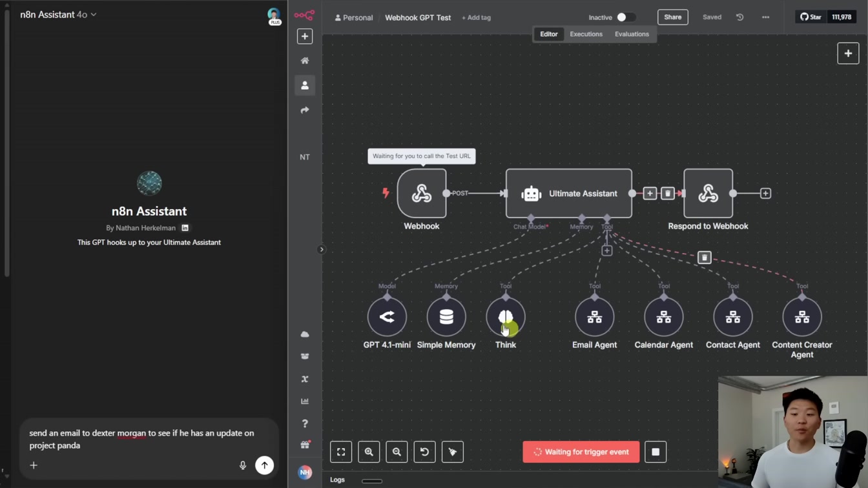This screenshot has width=868, height=488.
Task: Click the gift icon in sidebar
Action: point(305,445)
